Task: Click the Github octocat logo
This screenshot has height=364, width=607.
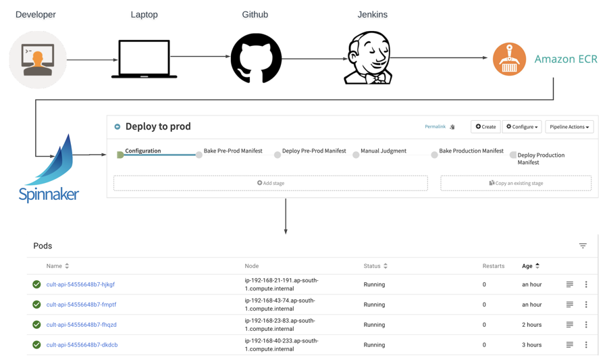Action: point(256,58)
